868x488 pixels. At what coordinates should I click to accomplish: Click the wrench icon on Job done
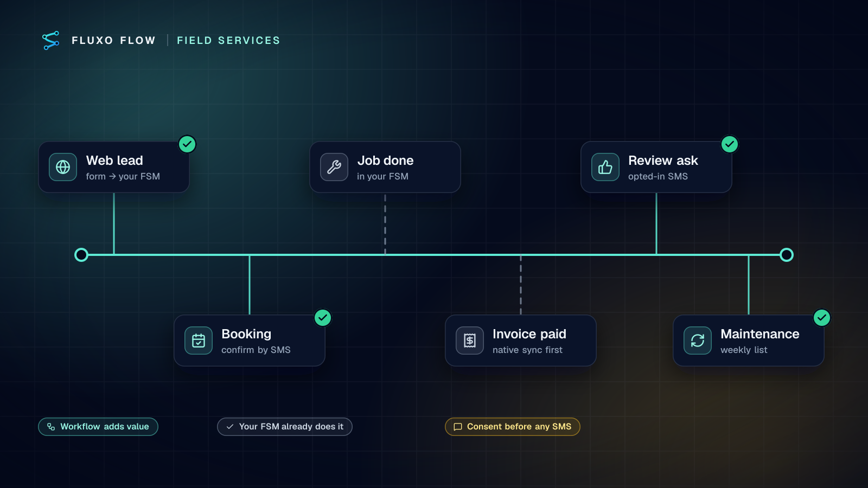point(334,167)
